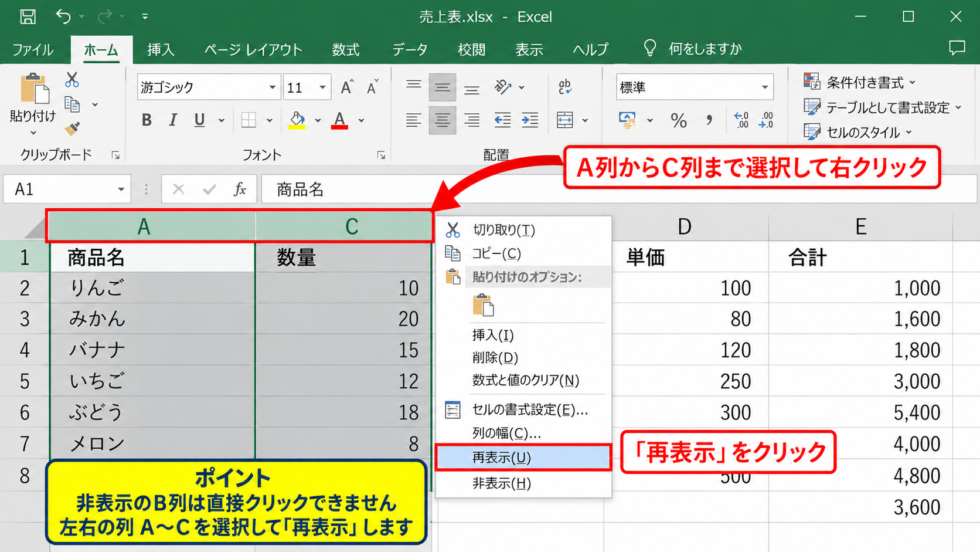Screen dimensions: 980x552
Task: Switch to the データ tab
Action: [x=410, y=49]
